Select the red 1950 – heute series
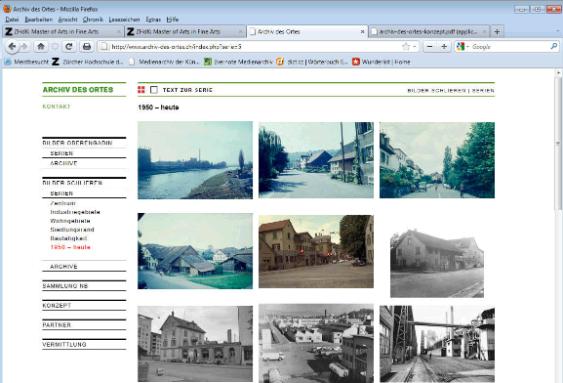This screenshot has height=383, width=563. [x=70, y=247]
